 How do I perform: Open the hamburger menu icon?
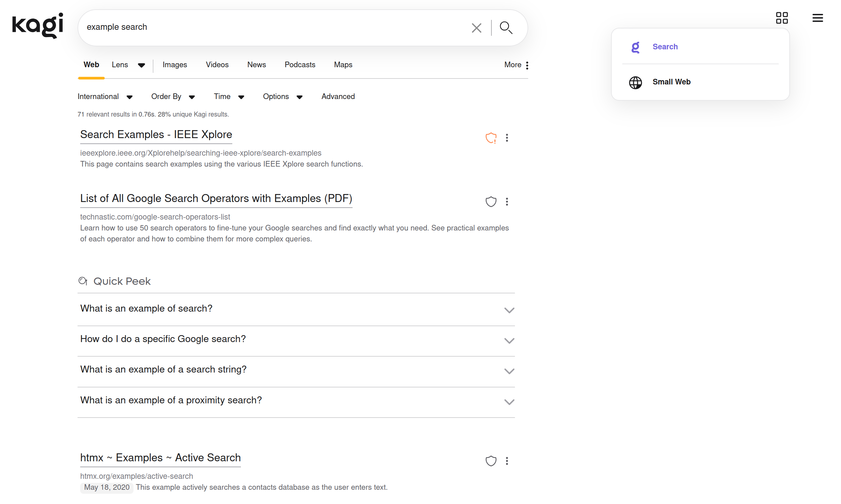coord(817,18)
